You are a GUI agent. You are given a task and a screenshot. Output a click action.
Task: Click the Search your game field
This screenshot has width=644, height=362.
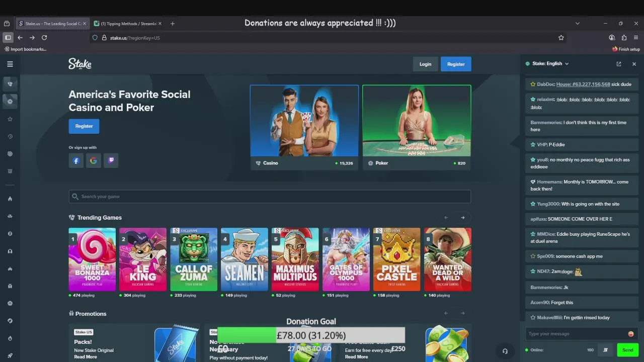point(270,197)
